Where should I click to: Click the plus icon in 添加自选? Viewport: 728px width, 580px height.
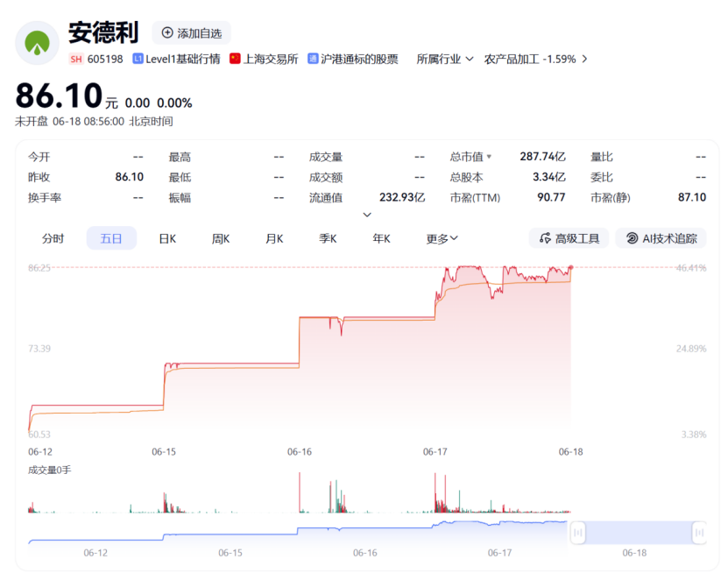[167, 32]
